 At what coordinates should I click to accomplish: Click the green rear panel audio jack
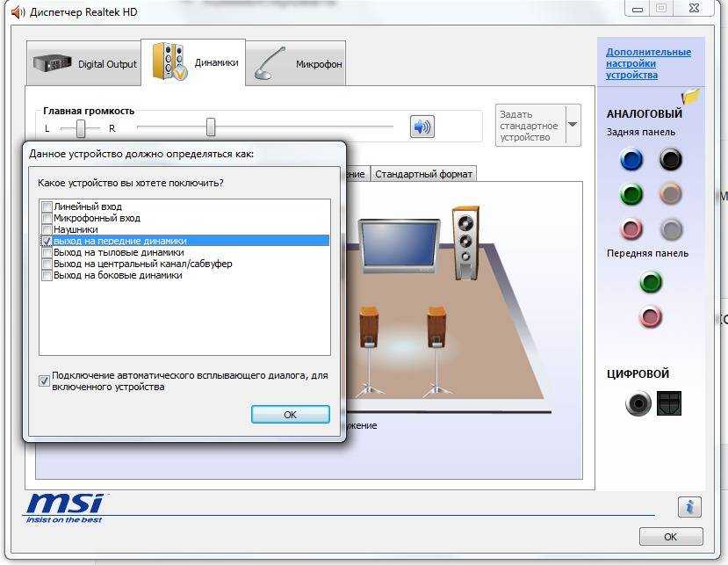pos(631,194)
